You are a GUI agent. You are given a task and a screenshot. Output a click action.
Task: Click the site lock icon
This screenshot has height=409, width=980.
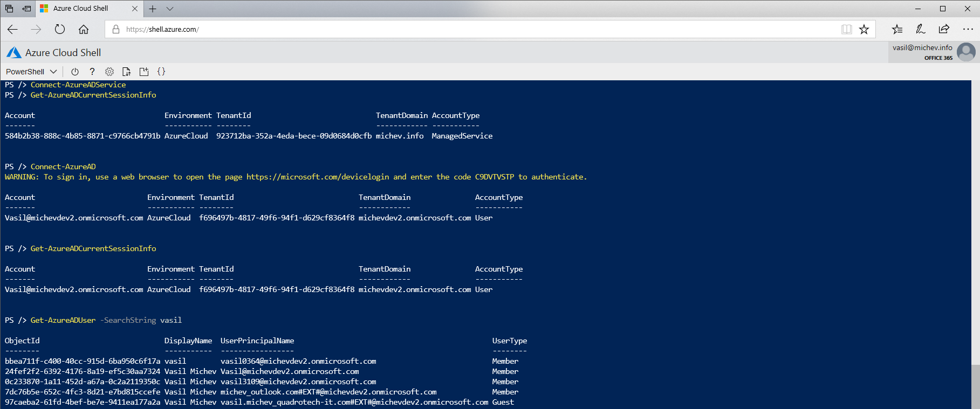pyautogui.click(x=115, y=30)
